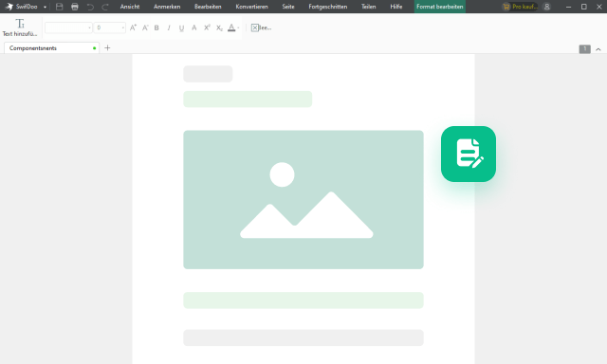Open the font family dropdown
The width and height of the screenshot is (607, 364).
coord(68,27)
